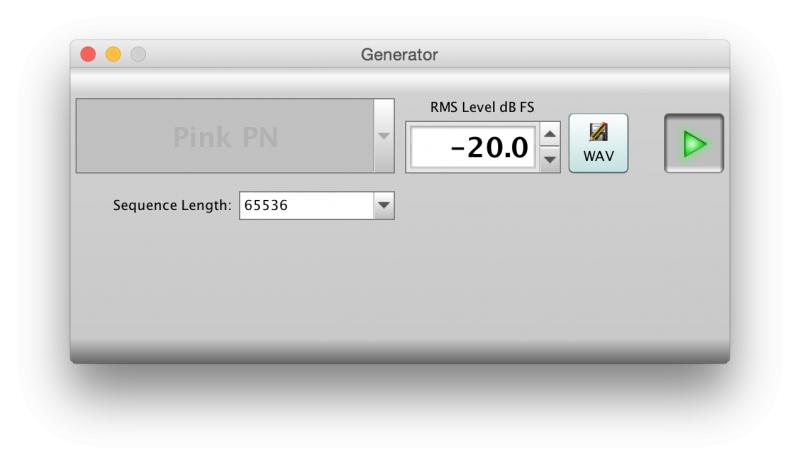Screen dimensions: 800x464
Task: Decrease RMS level with down arrow
Action: [549, 159]
